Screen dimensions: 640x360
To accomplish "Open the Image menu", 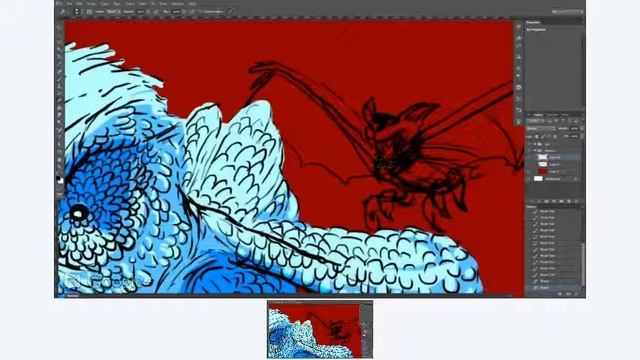I will [91, 4].
